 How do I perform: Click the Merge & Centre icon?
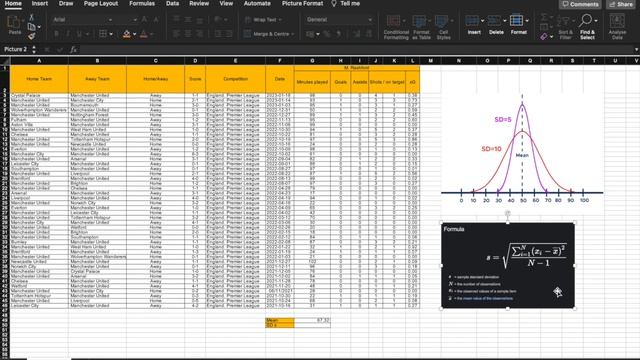[x=247, y=34]
